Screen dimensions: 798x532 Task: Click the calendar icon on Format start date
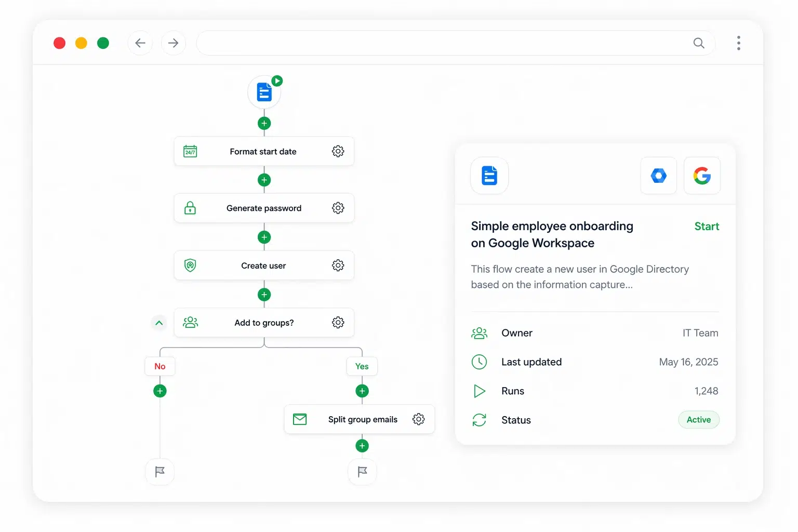coord(190,151)
